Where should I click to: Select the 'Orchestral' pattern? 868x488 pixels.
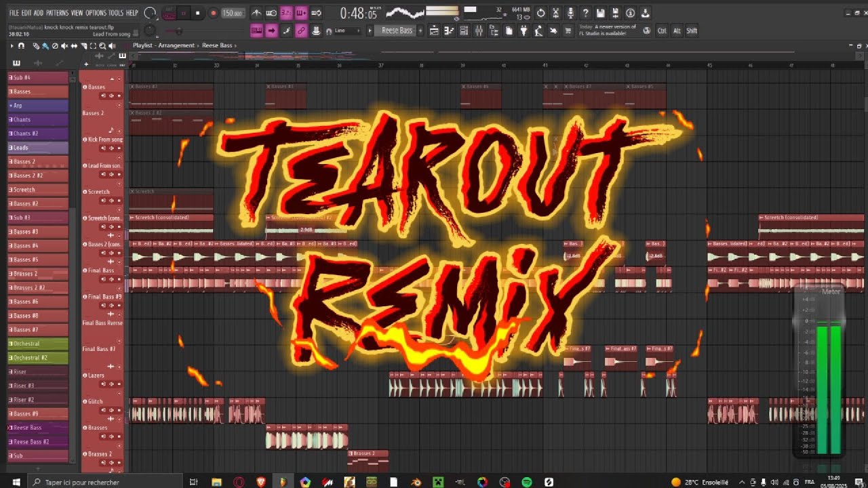point(38,344)
